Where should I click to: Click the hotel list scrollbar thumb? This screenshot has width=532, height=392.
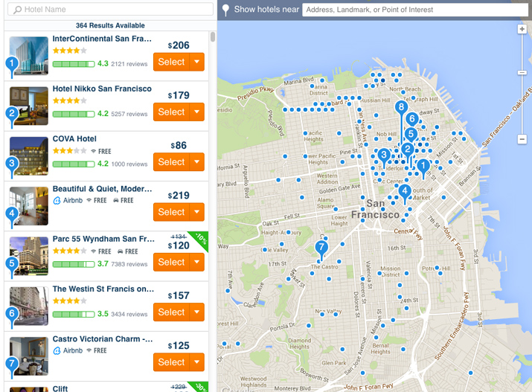coord(213,36)
